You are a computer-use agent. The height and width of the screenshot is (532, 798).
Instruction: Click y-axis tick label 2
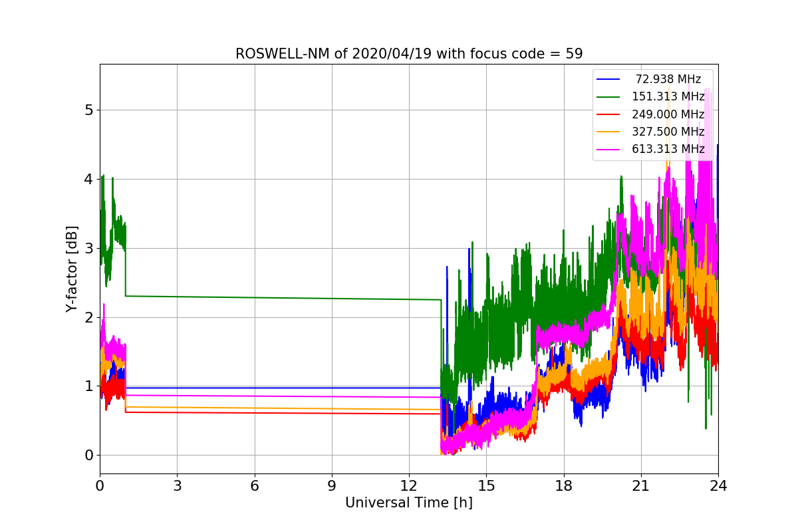(x=88, y=317)
